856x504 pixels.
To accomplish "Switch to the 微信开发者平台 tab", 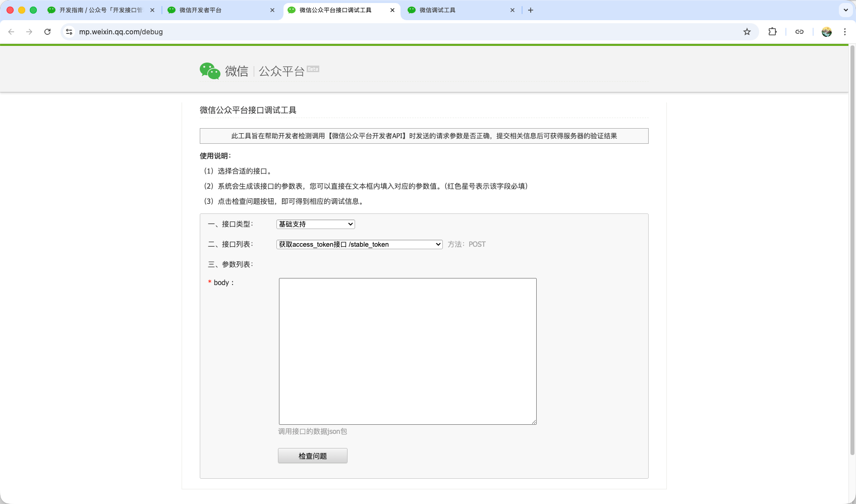I will coord(221,10).
